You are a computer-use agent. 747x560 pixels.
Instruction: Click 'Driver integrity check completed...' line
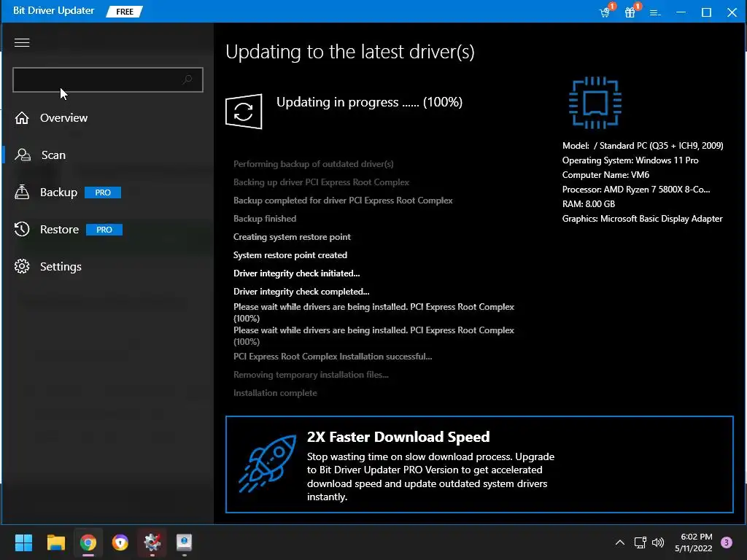pos(301,292)
